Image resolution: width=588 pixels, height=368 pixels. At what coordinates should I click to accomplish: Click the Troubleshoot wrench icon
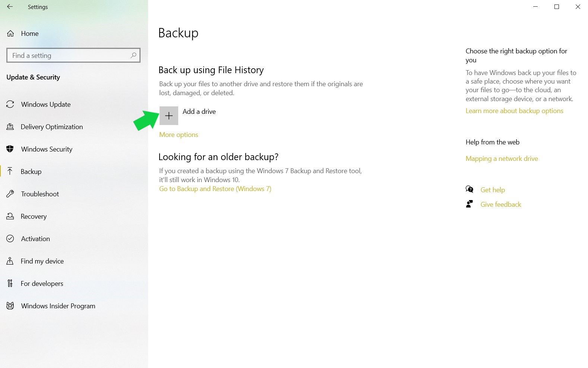pos(10,194)
